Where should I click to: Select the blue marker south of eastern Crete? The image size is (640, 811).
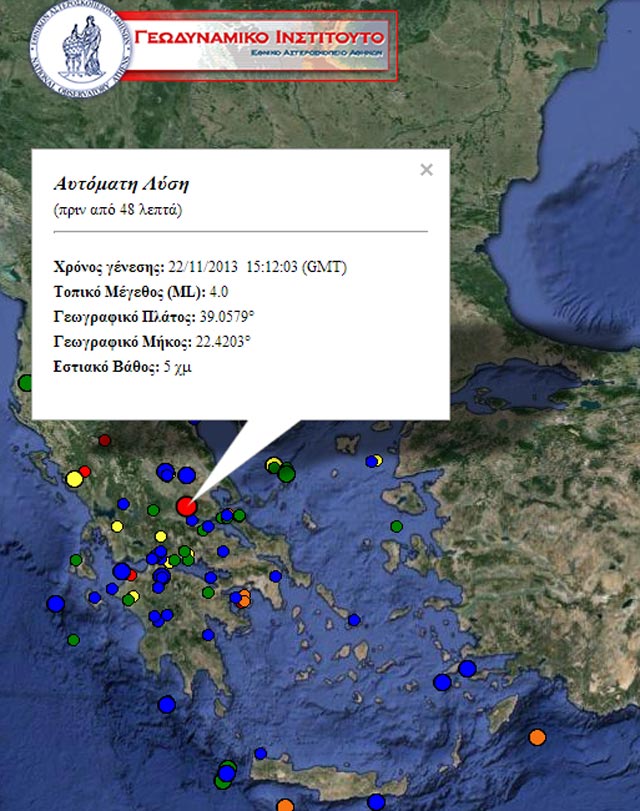[x=376, y=801]
